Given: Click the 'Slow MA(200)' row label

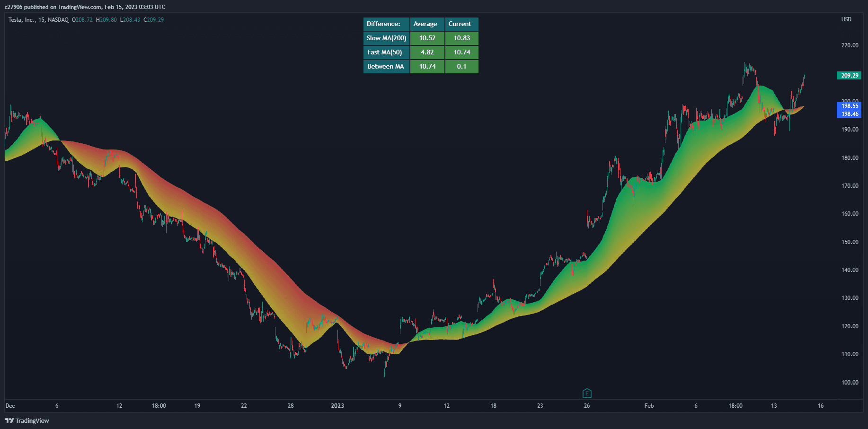Looking at the screenshot, I should pyautogui.click(x=386, y=38).
